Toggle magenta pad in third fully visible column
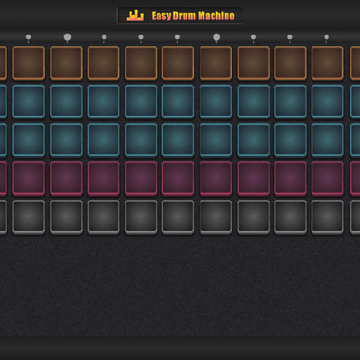This screenshot has height=360, width=360. pyautogui.click(x=103, y=178)
